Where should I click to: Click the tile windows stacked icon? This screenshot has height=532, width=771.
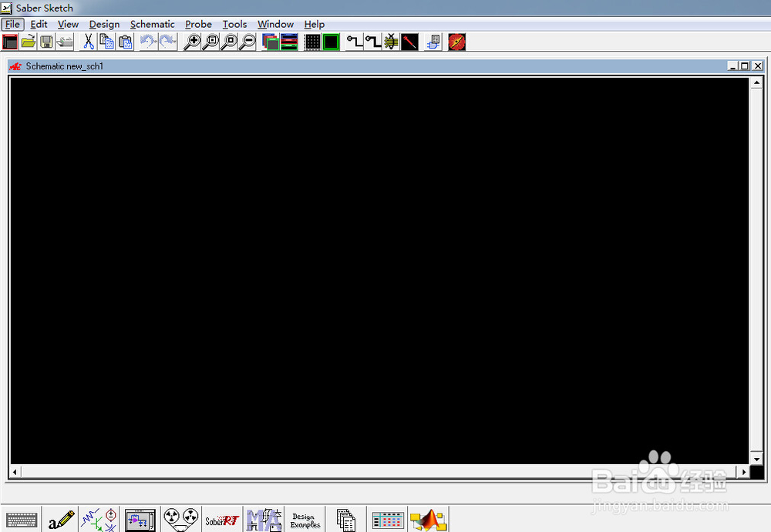coord(289,42)
